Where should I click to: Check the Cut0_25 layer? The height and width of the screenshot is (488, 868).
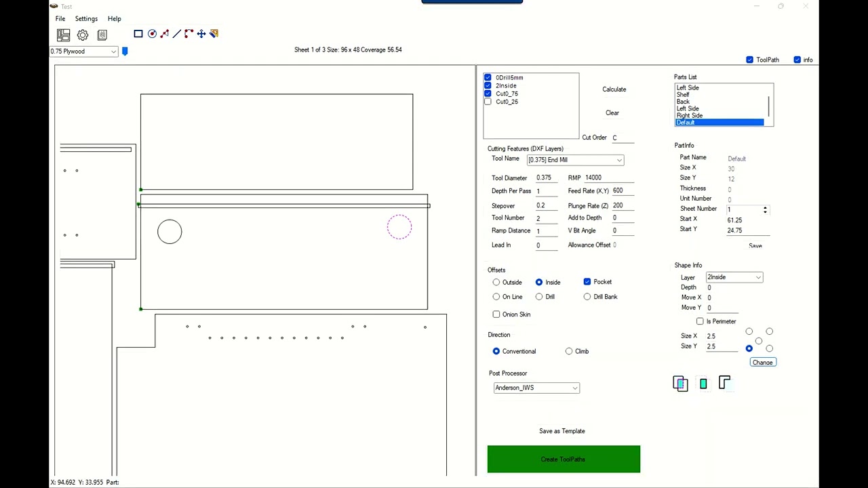(488, 102)
